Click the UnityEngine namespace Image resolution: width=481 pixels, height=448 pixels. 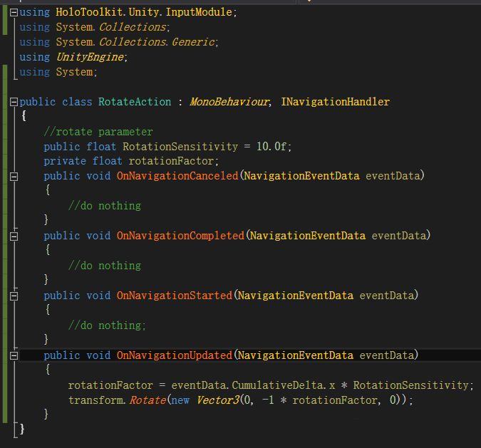[x=90, y=57]
